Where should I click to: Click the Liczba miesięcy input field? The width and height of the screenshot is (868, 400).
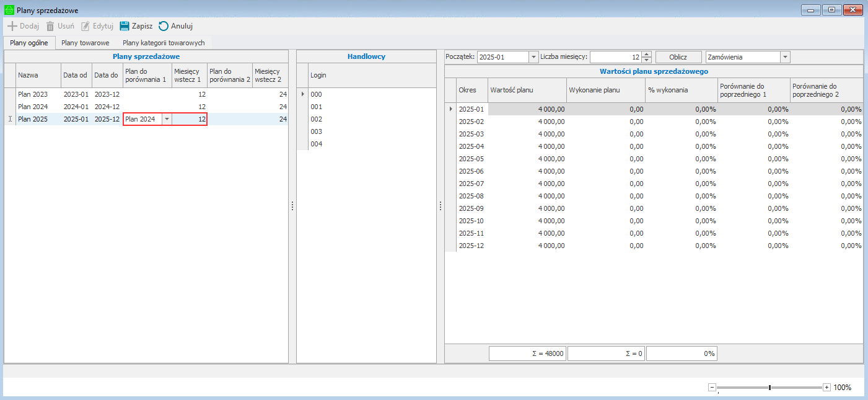tap(615, 57)
